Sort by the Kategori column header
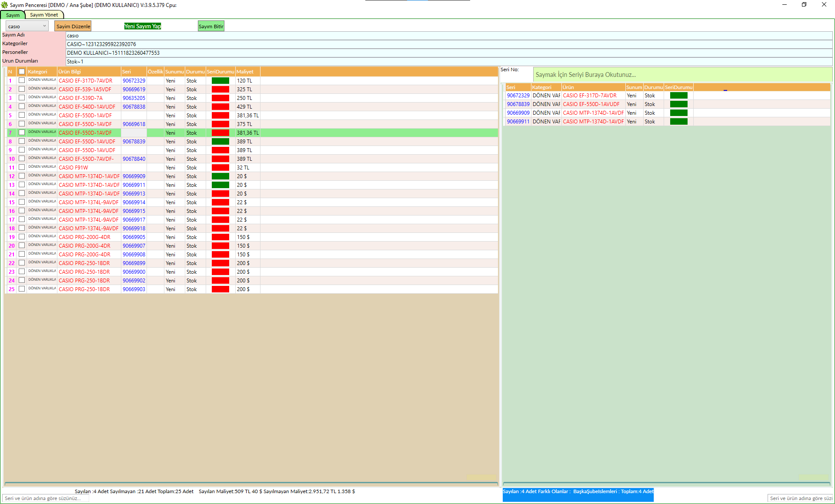 [42, 72]
